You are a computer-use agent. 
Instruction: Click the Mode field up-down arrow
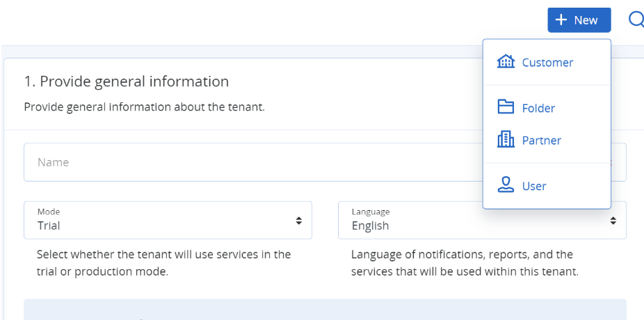(298, 221)
